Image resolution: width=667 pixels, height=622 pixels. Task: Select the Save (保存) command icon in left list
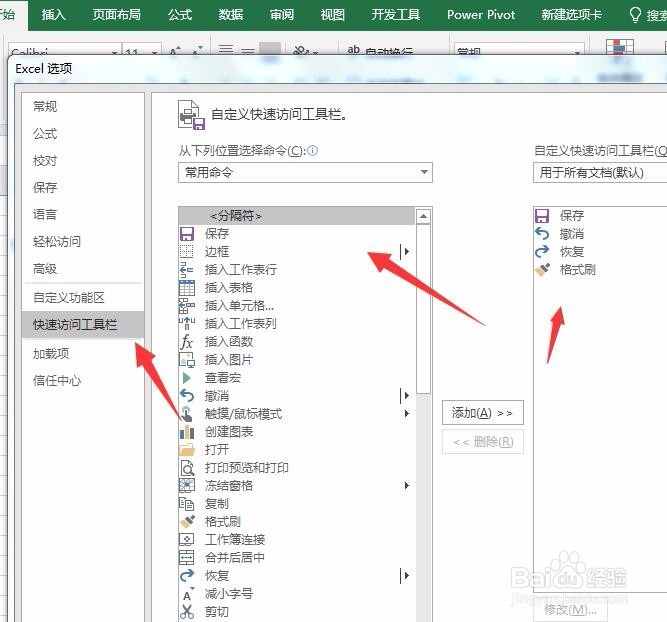pos(187,234)
